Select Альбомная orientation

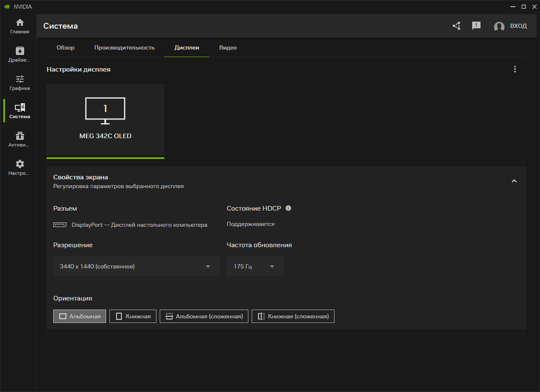pyautogui.click(x=80, y=316)
